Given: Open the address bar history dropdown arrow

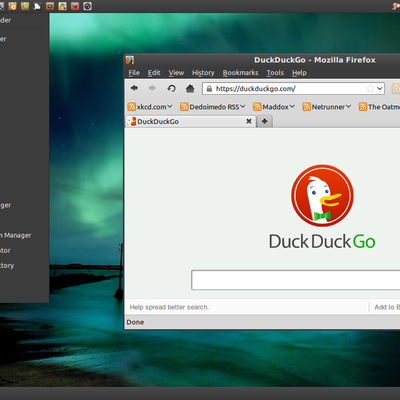Looking at the screenshot, I should [380, 89].
